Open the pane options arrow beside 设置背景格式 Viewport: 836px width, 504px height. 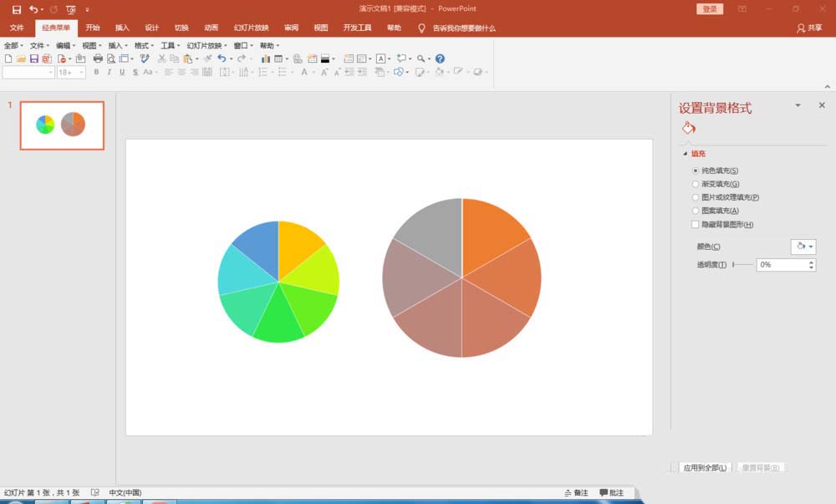(x=798, y=105)
